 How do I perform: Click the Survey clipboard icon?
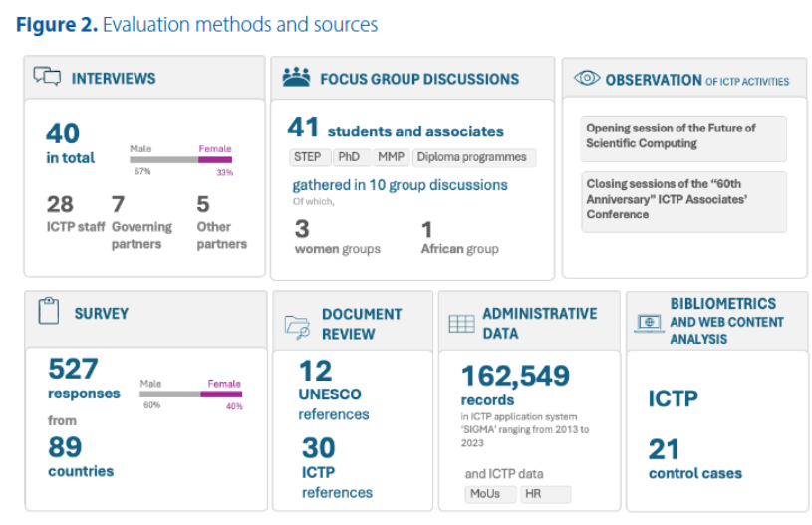[49, 312]
